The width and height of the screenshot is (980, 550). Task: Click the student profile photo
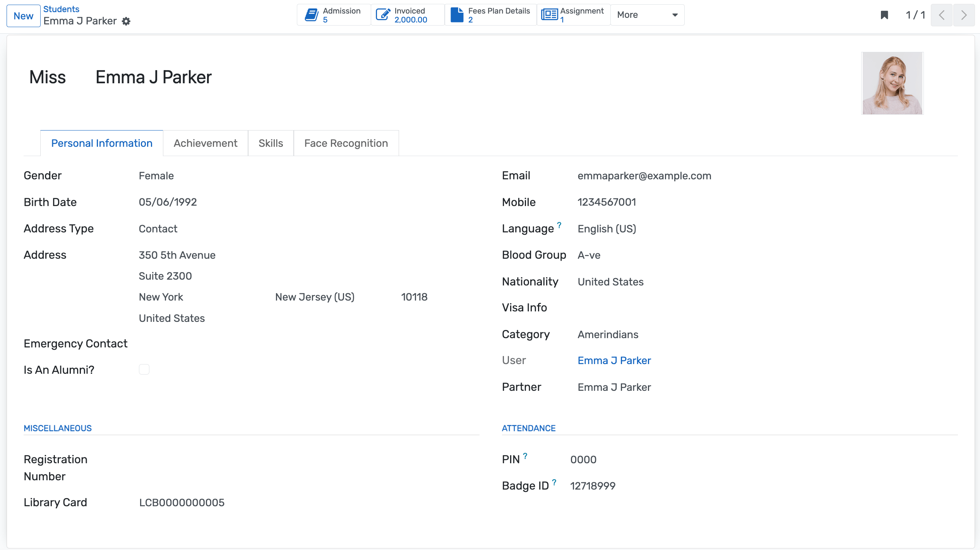click(x=892, y=83)
